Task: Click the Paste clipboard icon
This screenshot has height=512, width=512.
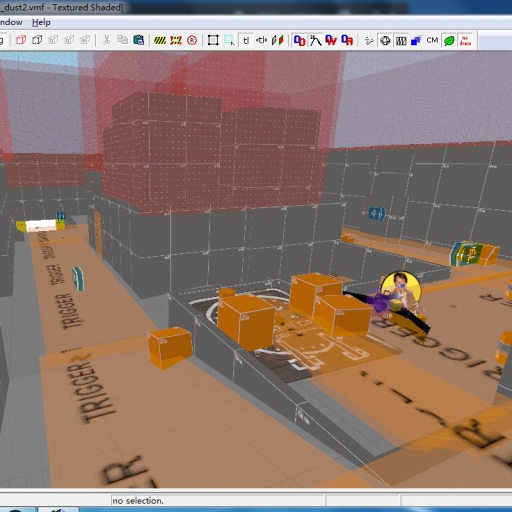Action: coord(138,40)
